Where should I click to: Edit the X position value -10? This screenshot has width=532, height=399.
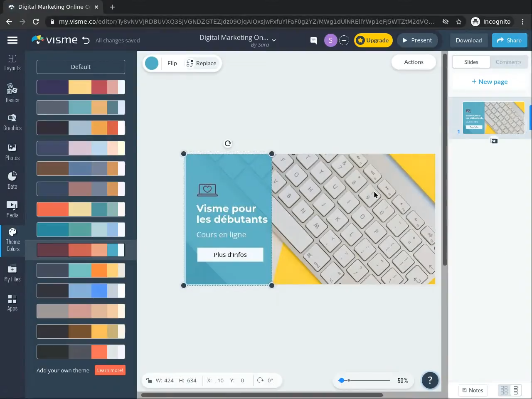219,380
